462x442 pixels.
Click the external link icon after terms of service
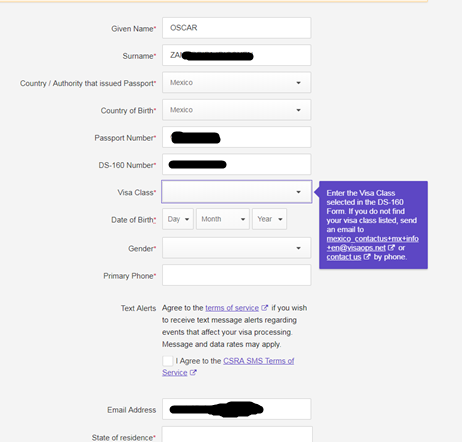point(264,308)
